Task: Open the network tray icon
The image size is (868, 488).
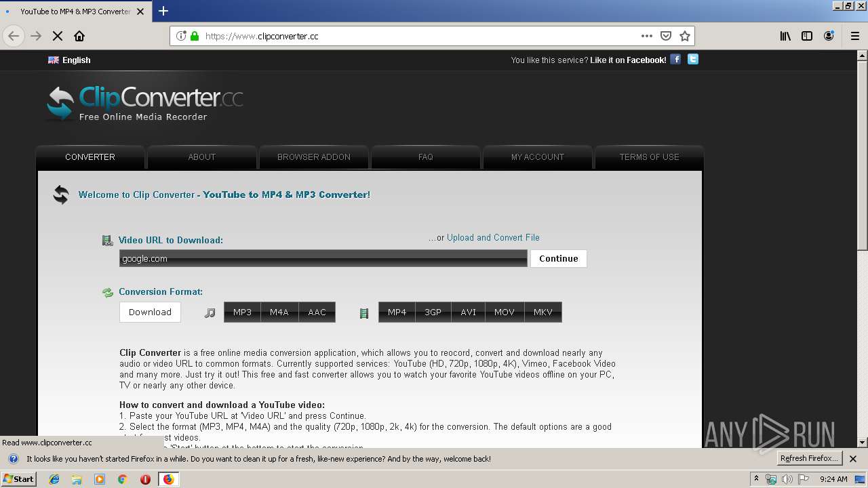Action: click(x=771, y=479)
